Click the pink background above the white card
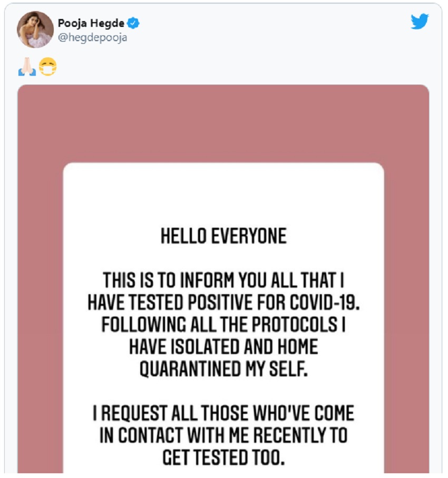The image size is (448, 478). coord(223,124)
